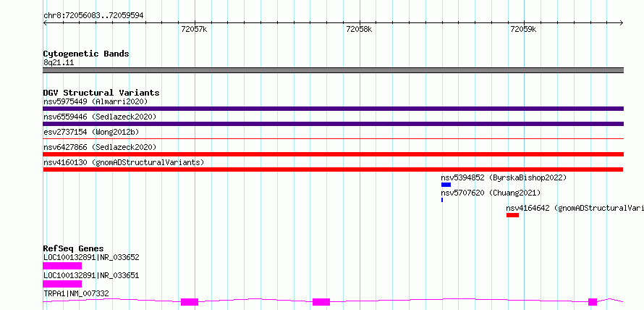The width and height of the screenshot is (644, 310).
Task: Open gene label LOC100132891|NR_033652
Action: point(91,258)
